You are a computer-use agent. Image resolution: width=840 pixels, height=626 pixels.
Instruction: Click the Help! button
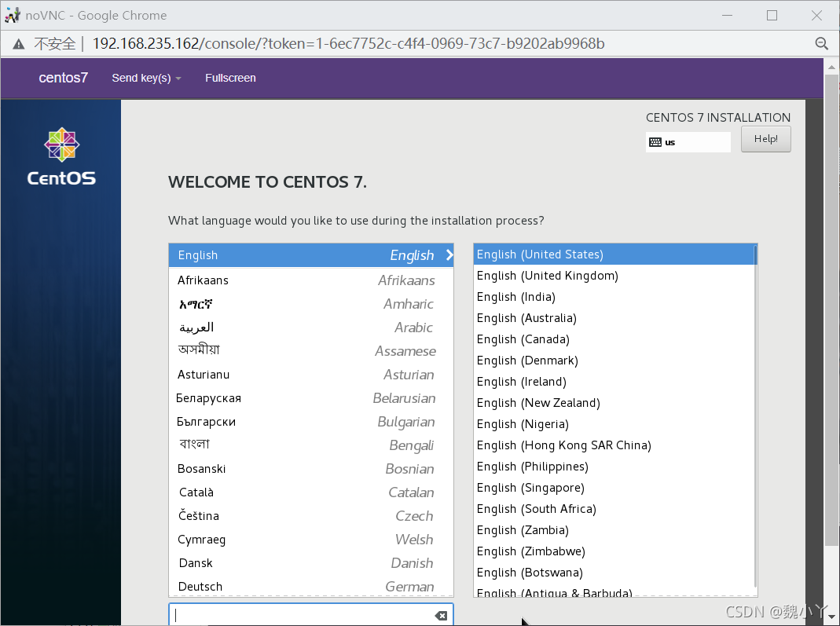[x=765, y=139]
